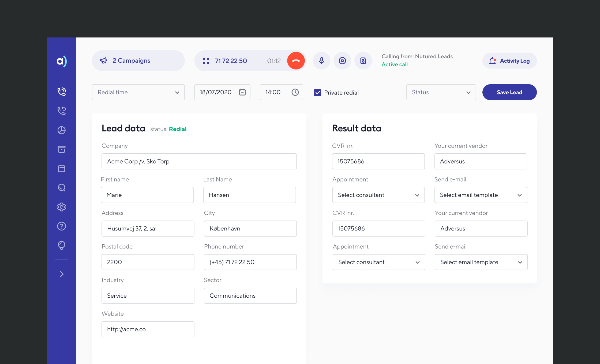Open the dialpad dots icon
The width and height of the screenshot is (600, 364).
206,61
